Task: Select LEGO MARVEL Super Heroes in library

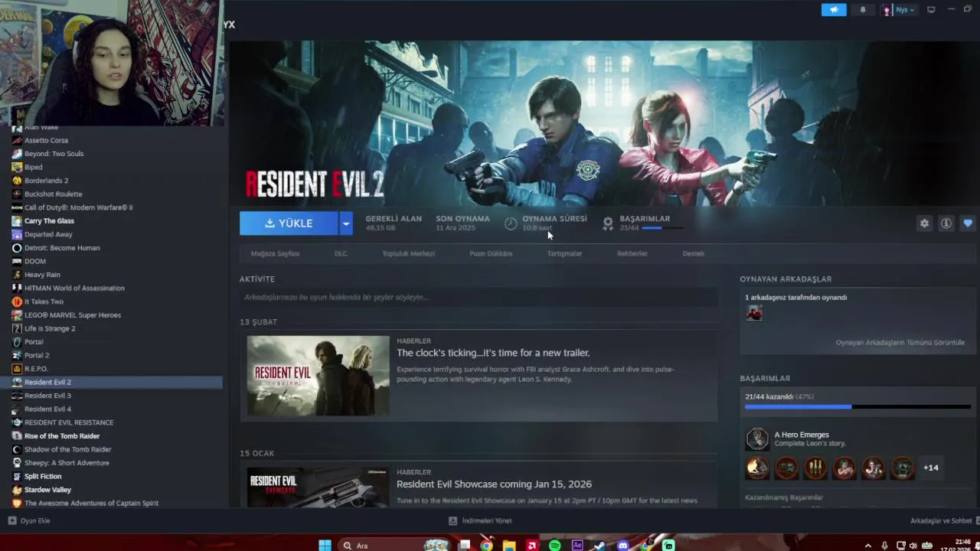Action: tap(72, 315)
